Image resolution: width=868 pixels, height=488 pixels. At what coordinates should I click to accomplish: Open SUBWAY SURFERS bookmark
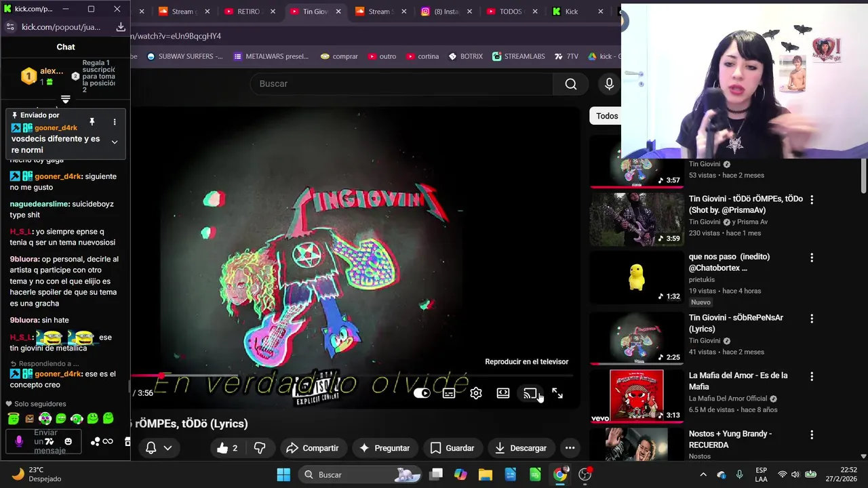pos(184,56)
